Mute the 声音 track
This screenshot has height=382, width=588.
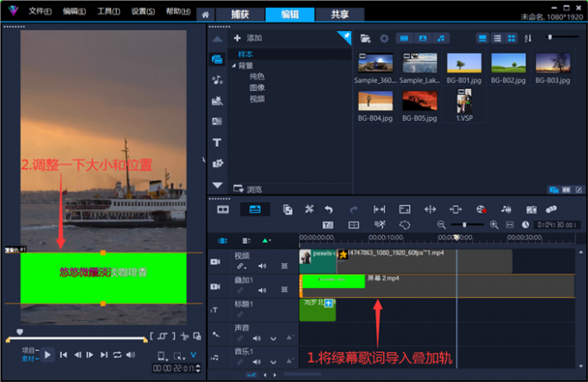(257, 339)
